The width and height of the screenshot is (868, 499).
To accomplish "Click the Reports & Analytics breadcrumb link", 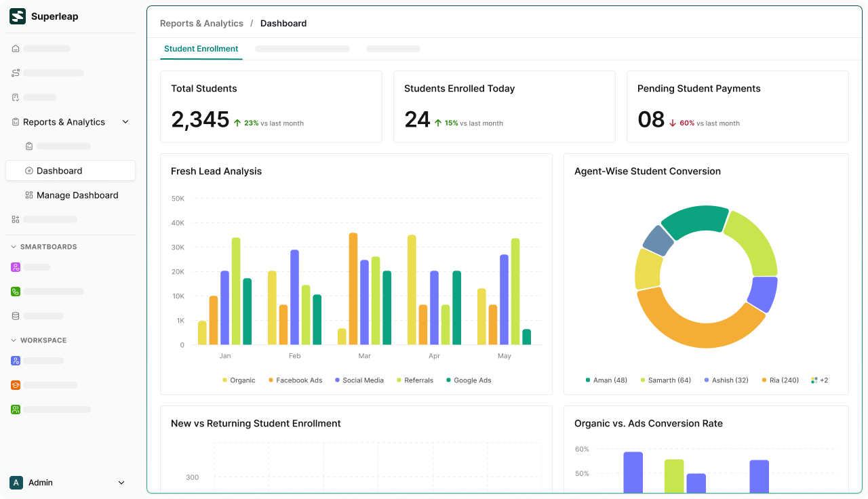I will click(201, 23).
